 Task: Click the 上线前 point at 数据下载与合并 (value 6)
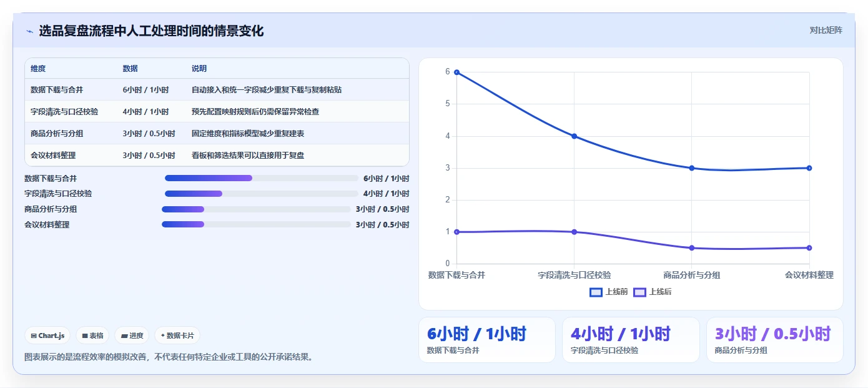click(456, 72)
